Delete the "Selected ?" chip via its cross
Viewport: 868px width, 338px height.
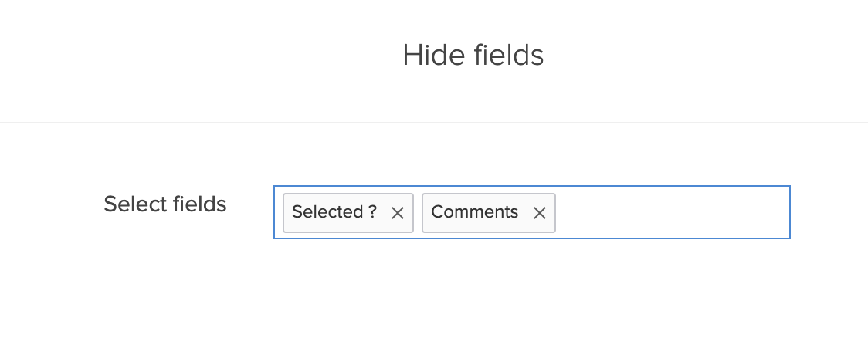[x=398, y=213]
